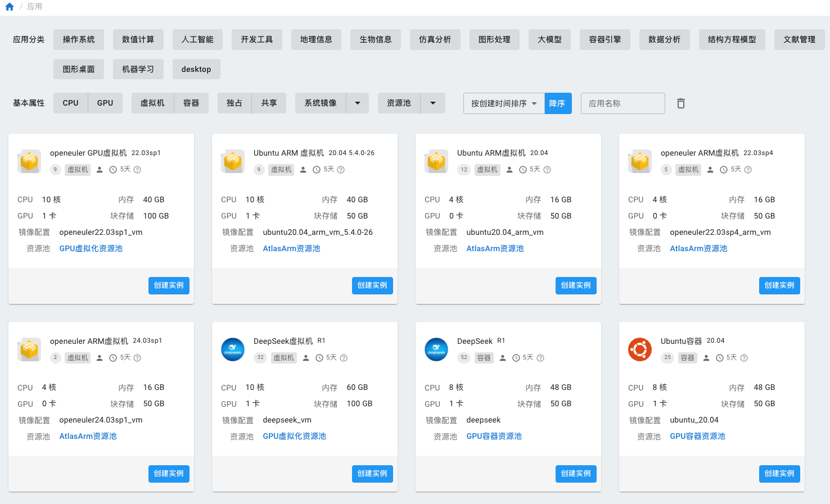Click the DeepSeek虚拟机 whale logo
Image resolution: width=830 pixels, height=504 pixels.
pyautogui.click(x=233, y=349)
